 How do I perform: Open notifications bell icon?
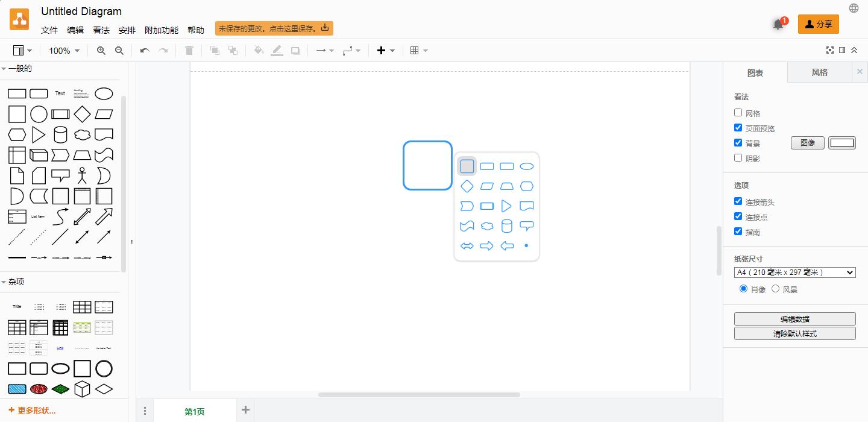click(x=778, y=25)
